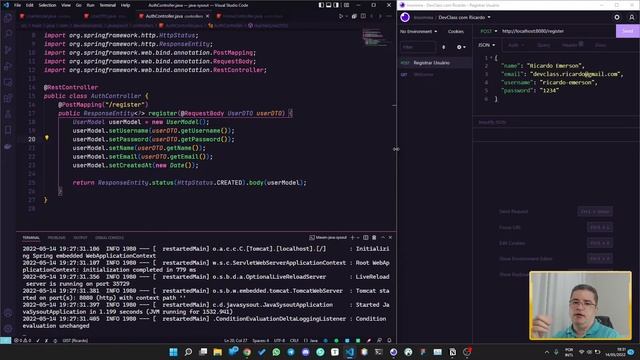
Task: Open the Manage gear in activity bar
Action: pos(8,329)
